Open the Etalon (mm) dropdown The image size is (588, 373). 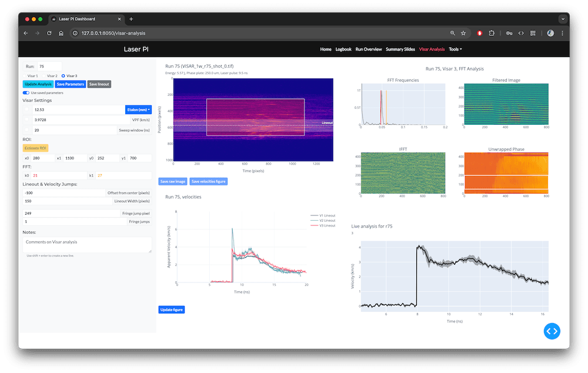tap(138, 109)
